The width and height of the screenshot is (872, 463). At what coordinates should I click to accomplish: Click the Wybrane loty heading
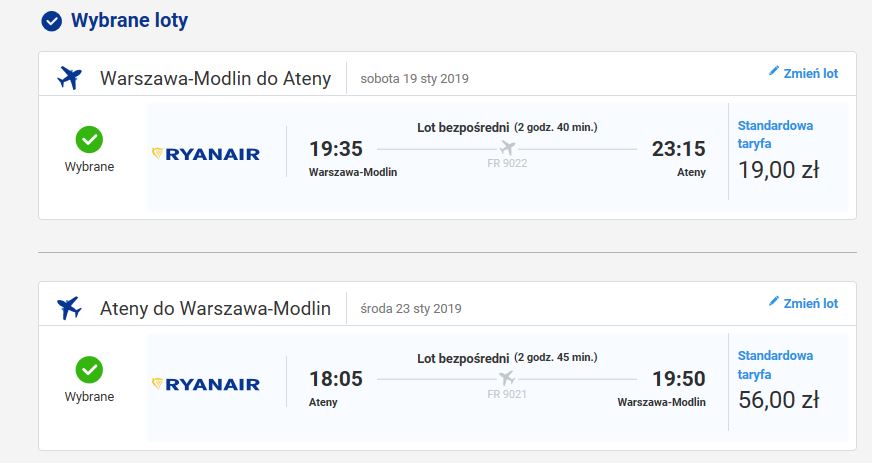[130, 21]
